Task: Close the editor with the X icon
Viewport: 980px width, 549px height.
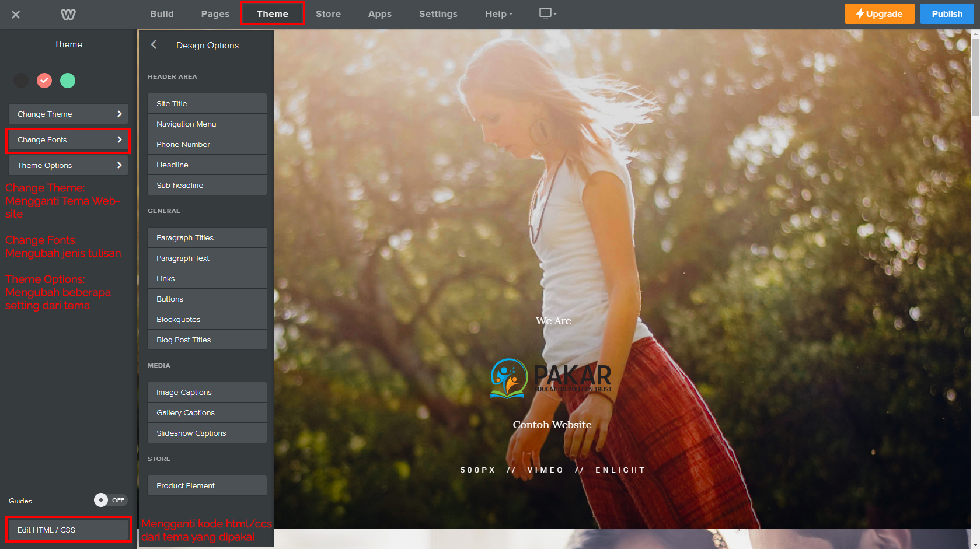Action: coord(16,14)
